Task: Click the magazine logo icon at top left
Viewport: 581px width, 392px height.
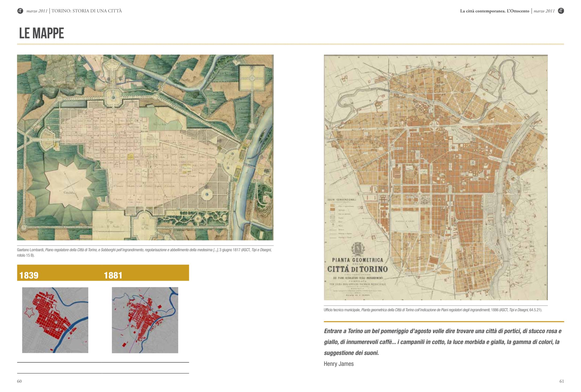Action: click(20, 11)
